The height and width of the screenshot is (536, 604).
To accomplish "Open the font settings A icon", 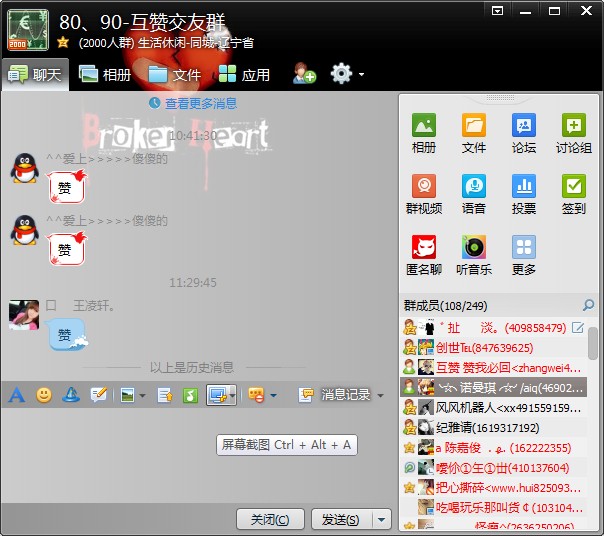I will point(17,395).
